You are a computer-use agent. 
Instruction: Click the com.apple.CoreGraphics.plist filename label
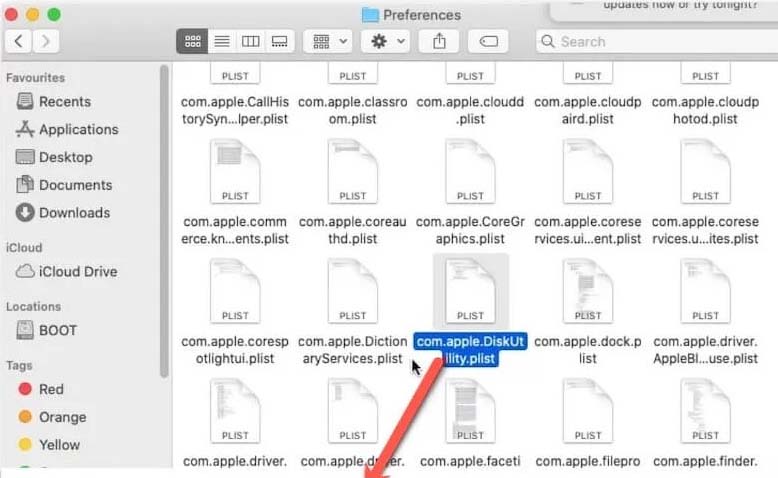pos(470,230)
